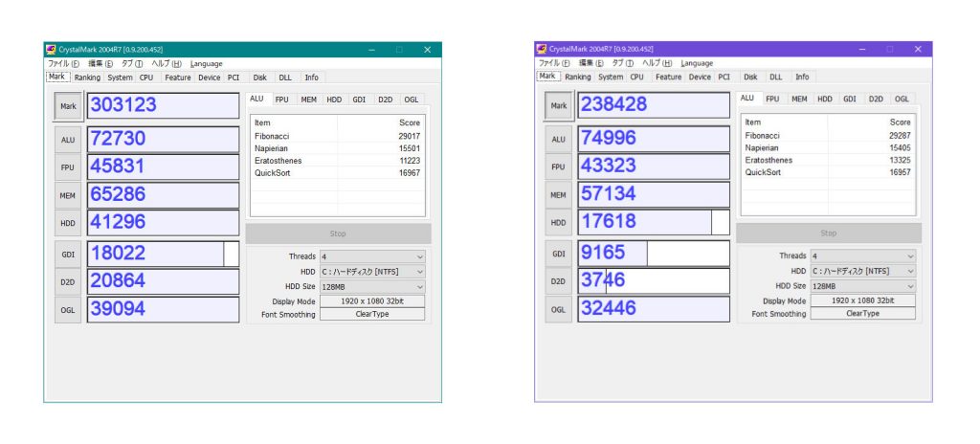Image resolution: width=980 pixels, height=444 pixels.
Task: Open Threads dropdown in right window
Action: coord(863,255)
